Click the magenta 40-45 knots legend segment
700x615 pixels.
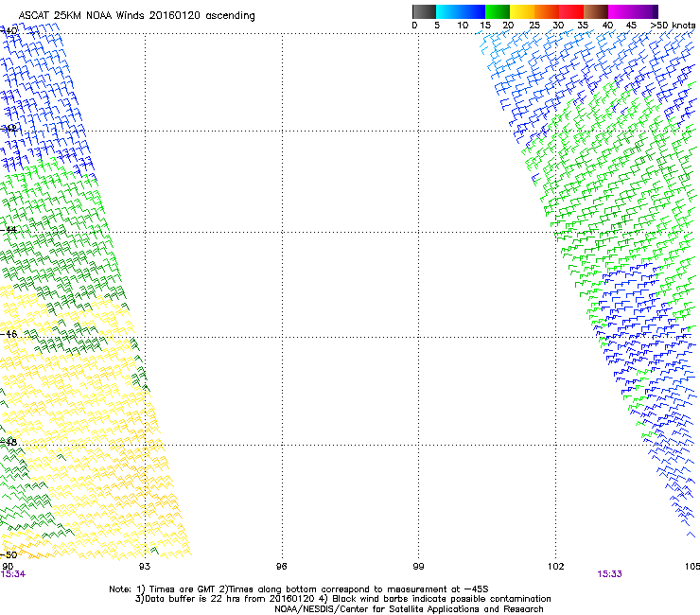pyautogui.click(x=621, y=11)
